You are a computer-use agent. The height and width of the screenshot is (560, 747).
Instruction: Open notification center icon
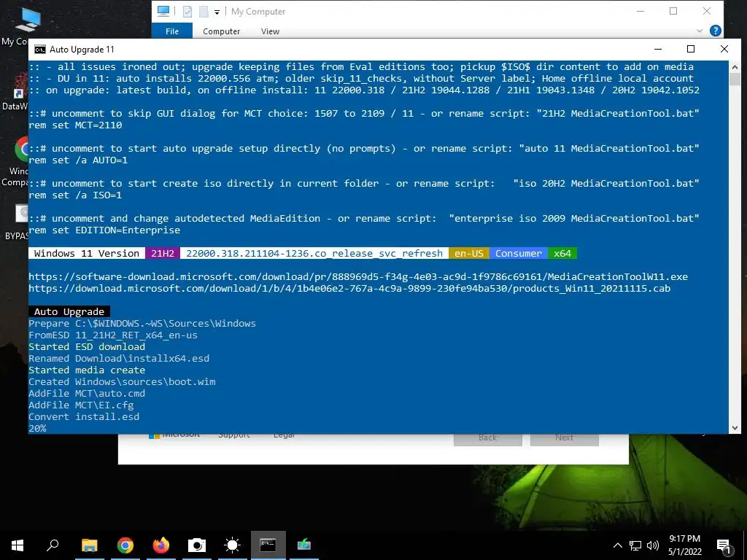tap(724, 547)
